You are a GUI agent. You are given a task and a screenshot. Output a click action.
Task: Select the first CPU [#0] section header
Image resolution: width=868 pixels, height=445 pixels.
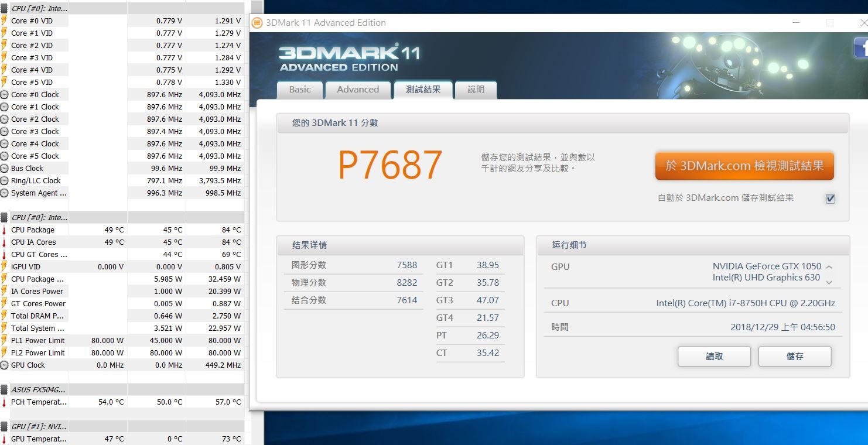tap(122, 8)
